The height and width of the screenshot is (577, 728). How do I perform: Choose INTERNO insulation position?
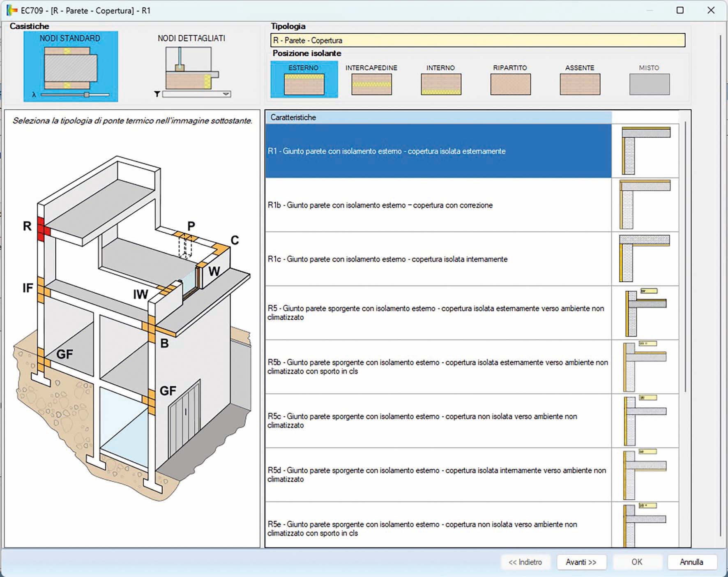tap(440, 80)
